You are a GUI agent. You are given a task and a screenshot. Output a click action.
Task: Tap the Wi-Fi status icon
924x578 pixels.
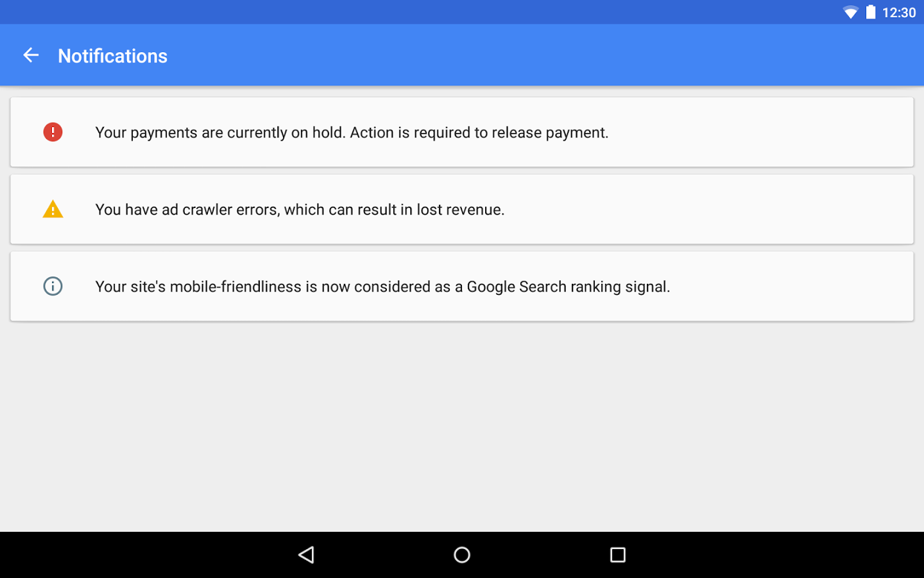click(x=850, y=12)
